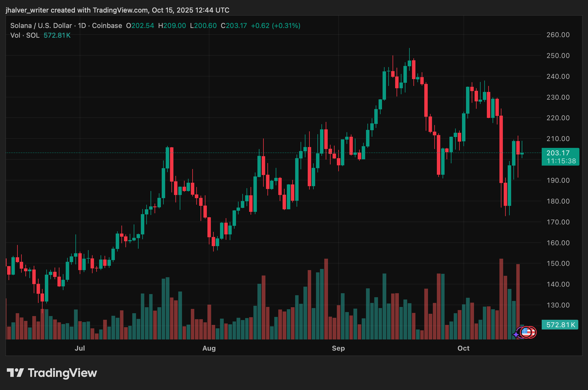Click the 203.17 current price label
This screenshot has width=588, height=390.
(558, 153)
